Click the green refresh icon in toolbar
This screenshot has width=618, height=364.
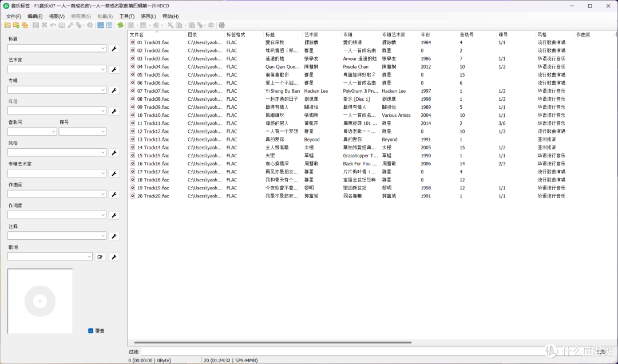pyautogui.click(x=120, y=25)
